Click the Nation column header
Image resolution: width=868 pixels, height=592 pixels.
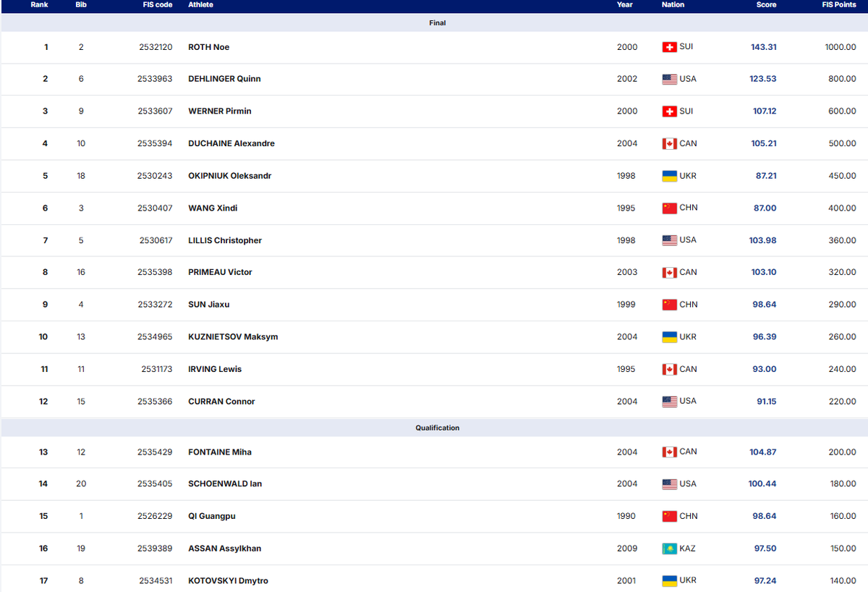(673, 5)
